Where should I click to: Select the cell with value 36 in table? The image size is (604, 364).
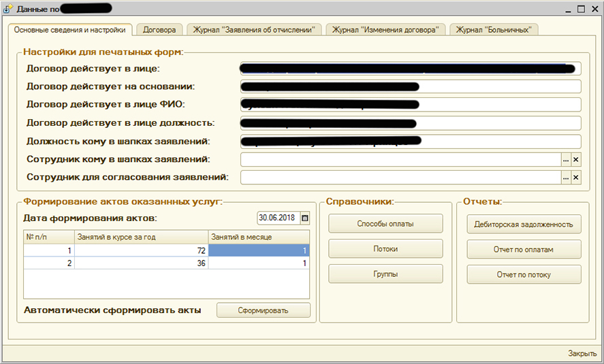pyautogui.click(x=141, y=263)
